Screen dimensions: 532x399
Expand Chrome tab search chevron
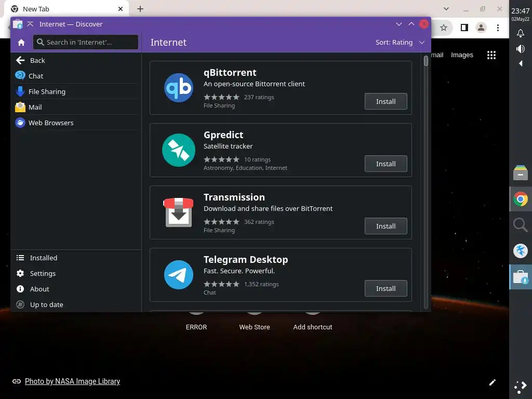446,9
